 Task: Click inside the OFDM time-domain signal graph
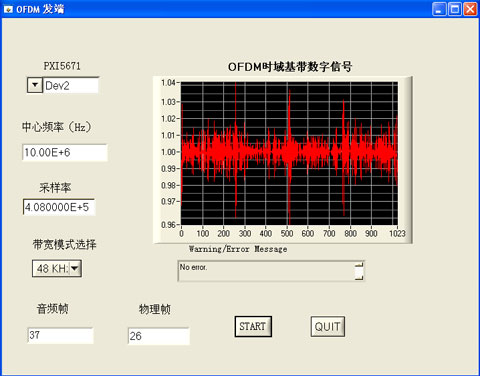(289, 153)
